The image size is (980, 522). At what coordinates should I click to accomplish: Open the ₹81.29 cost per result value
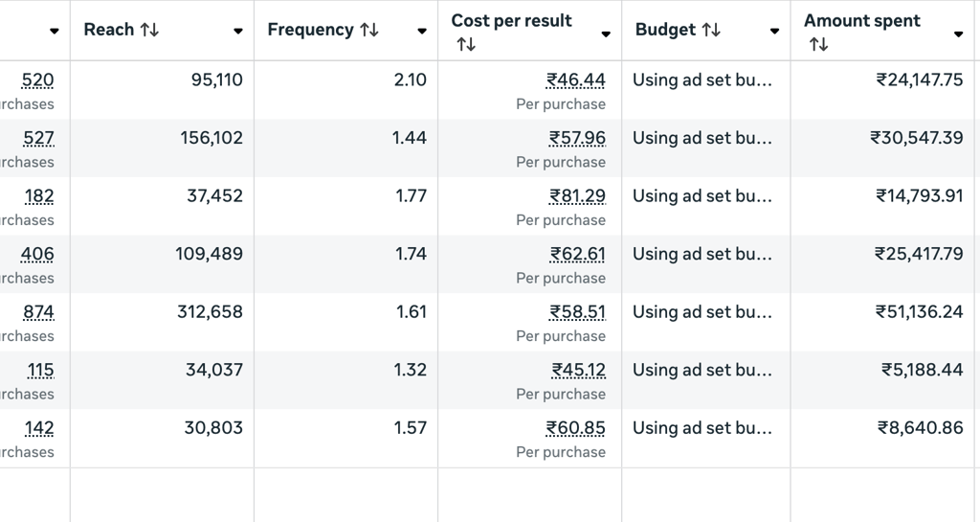tap(577, 196)
